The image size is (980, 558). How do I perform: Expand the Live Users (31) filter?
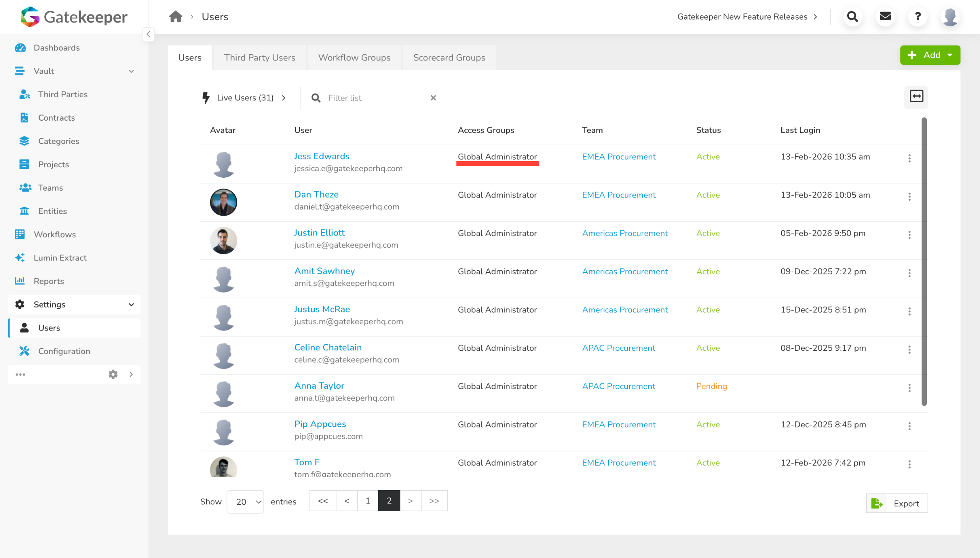pos(245,98)
